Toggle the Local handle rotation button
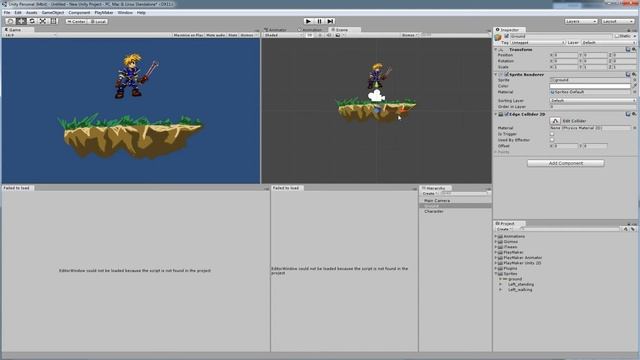The width and height of the screenshot is (640, 360). (98, 21)
